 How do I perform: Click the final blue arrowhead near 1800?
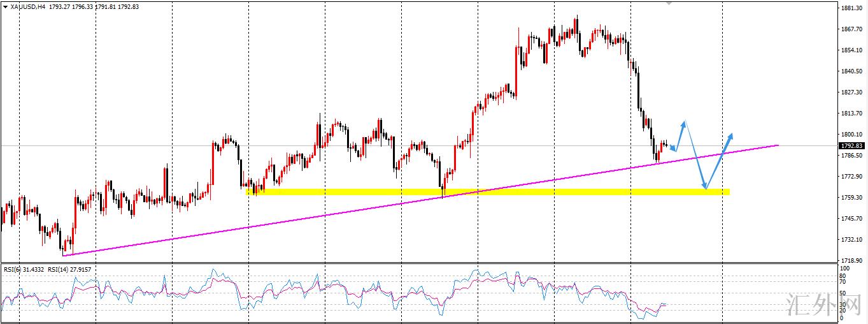coord(730,136)
